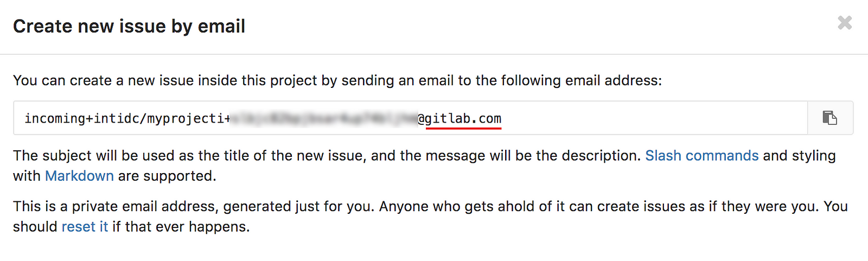
Task: Click the sentence starting You can create
Action: pos(337,81)
